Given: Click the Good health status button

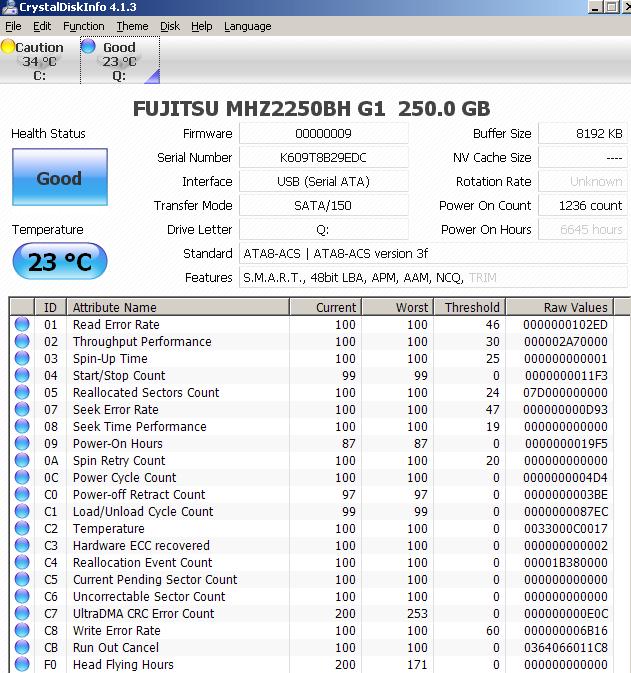Looking at the screenshot, I should (60, 177).
